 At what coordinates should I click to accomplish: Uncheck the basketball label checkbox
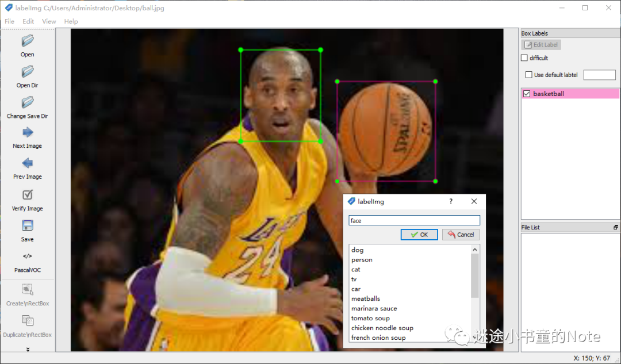[x=527, y=94]
